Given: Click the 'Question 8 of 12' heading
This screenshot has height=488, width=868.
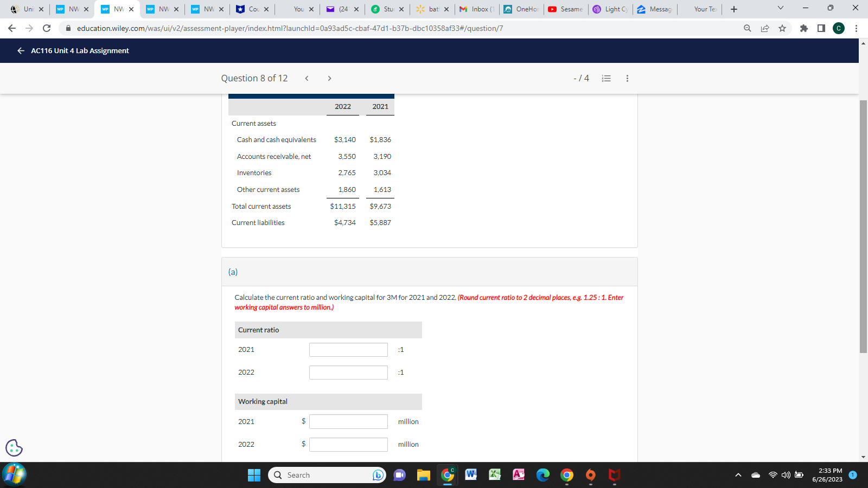Looking at the screenshot, I should 254,78.
